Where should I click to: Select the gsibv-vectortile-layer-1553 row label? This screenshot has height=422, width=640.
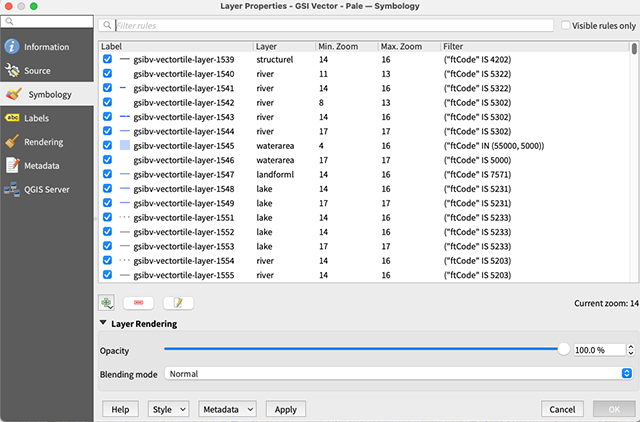[x=184, y=246]
